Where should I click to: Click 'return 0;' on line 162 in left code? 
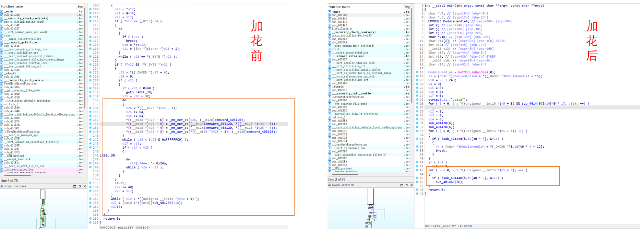111,218
